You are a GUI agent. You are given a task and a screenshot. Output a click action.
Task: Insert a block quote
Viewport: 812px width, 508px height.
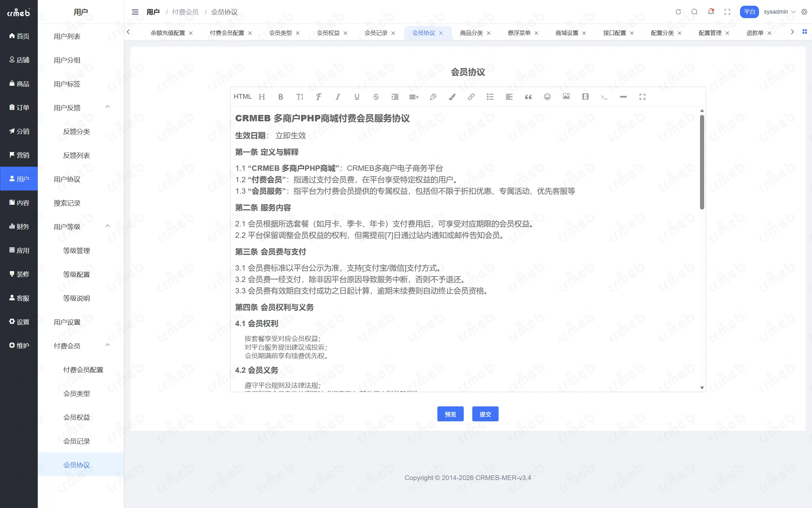pyautogui.click(x=528, y=97)
